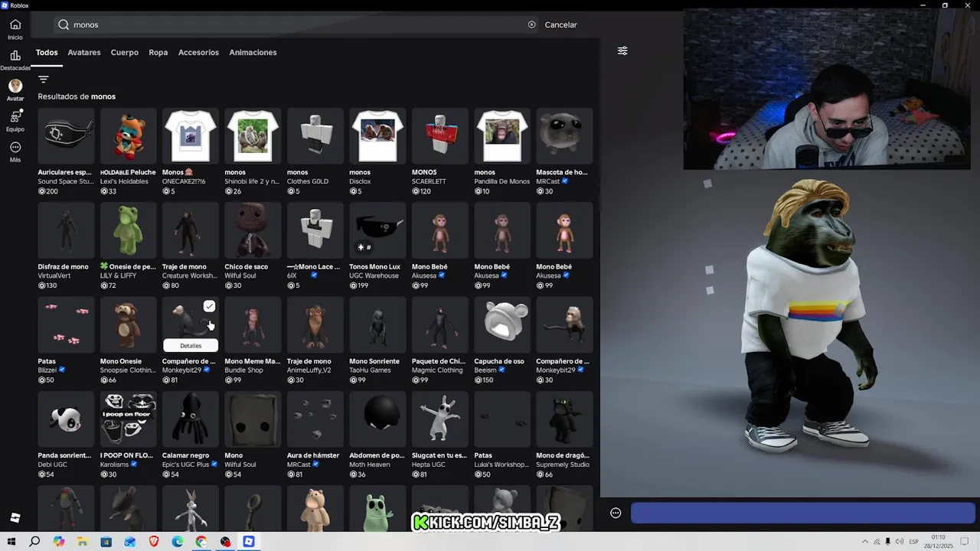980x551 pixels.
Task: Select the Capucha de oso thumbnail
Action: coord(502,325)
